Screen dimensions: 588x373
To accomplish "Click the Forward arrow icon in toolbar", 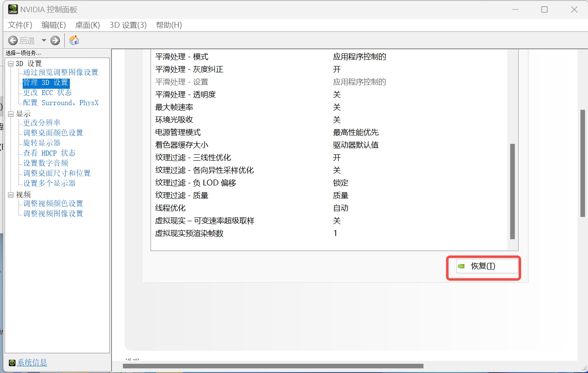I will point(55,40).
